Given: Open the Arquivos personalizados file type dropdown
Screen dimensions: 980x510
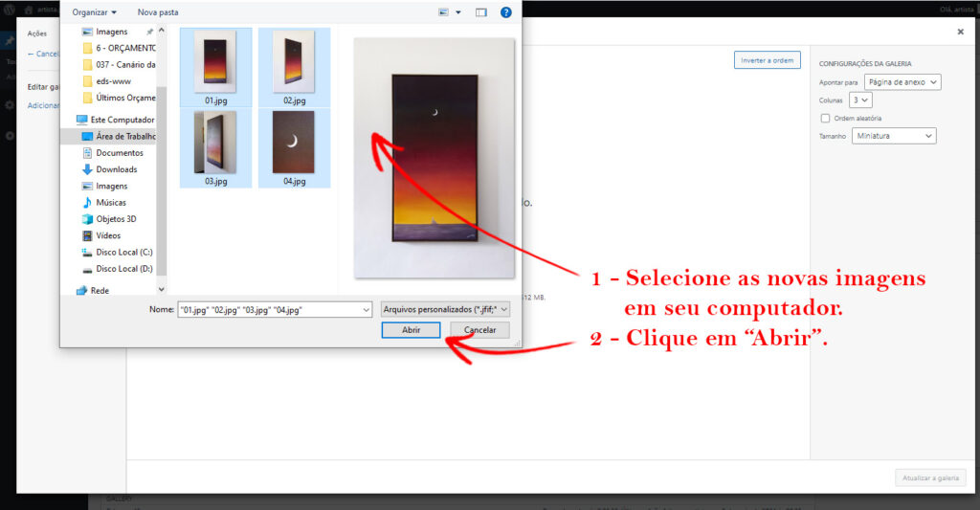Looking at the screenshot, I should coord(445,309).
